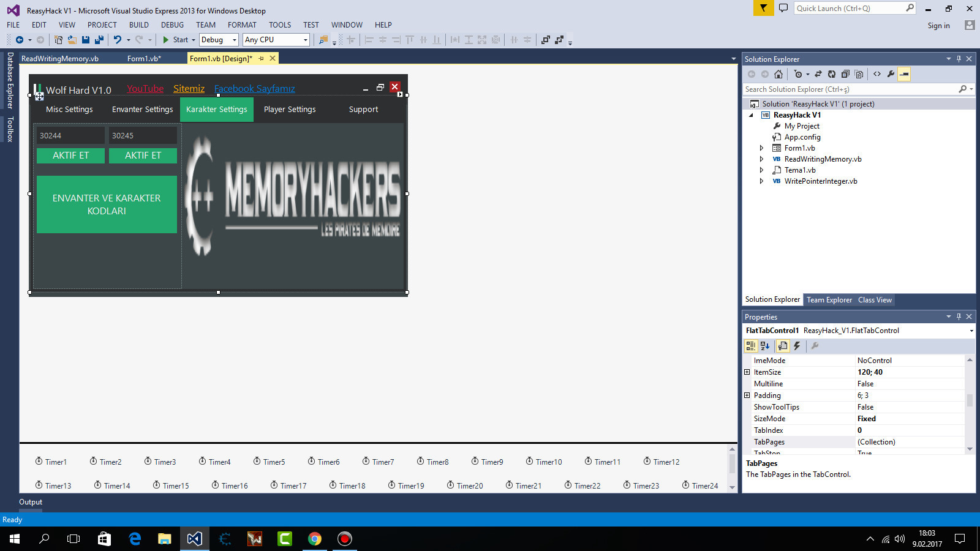This screenshot has width=980, height=551.
Task: Click AKTIF ET button under 30244
Action: tap(70, 156)
